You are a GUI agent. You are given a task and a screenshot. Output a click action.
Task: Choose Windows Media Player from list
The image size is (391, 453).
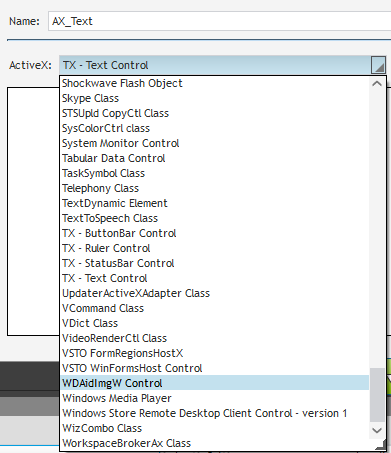pos(215,398)
